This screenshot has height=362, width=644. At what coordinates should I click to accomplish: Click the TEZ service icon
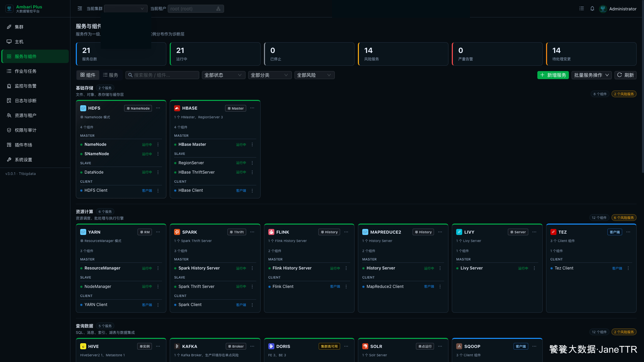pyautogui.click(x=553, y=232)
